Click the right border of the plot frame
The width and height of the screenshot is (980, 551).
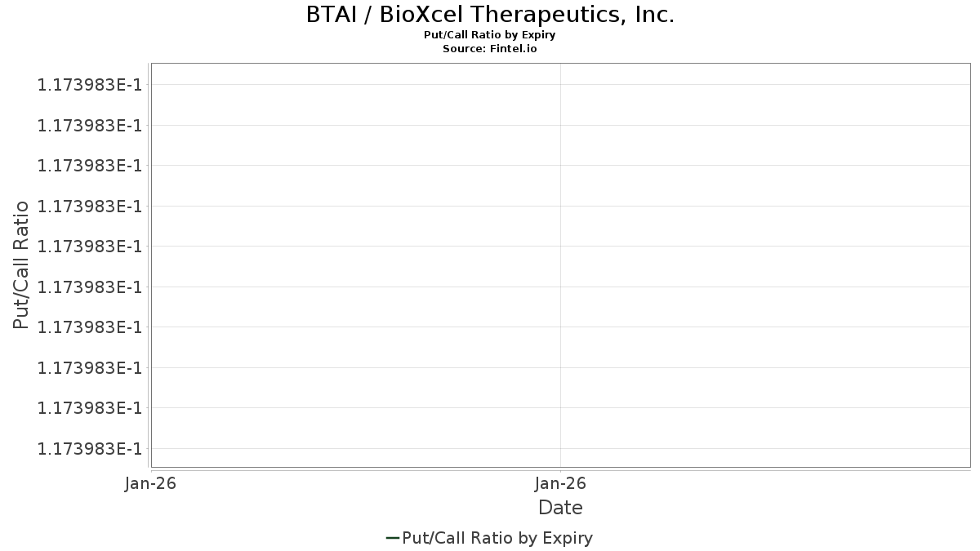click(969, 265)
